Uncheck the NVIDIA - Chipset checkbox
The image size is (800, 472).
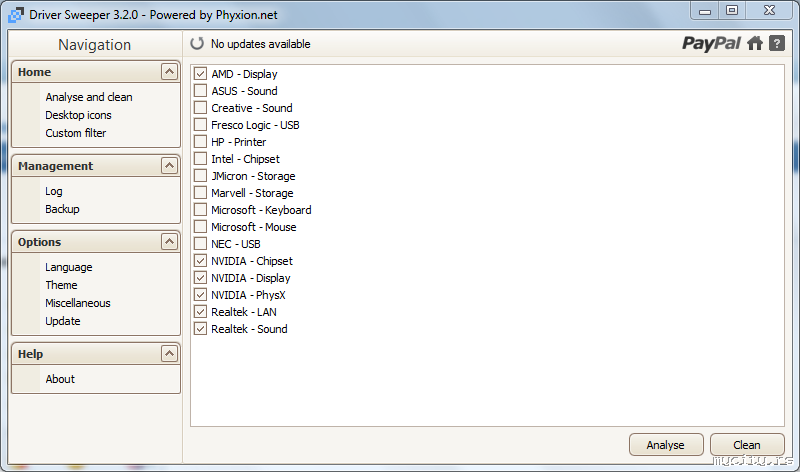201,261
